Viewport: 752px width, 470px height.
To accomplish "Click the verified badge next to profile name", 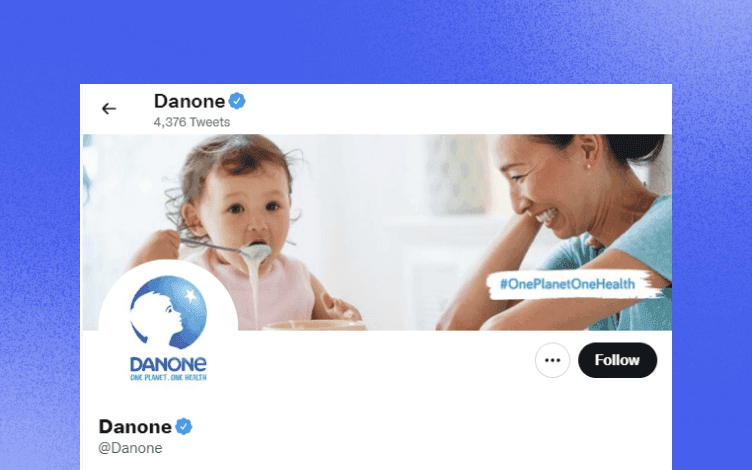I will 184,426.
